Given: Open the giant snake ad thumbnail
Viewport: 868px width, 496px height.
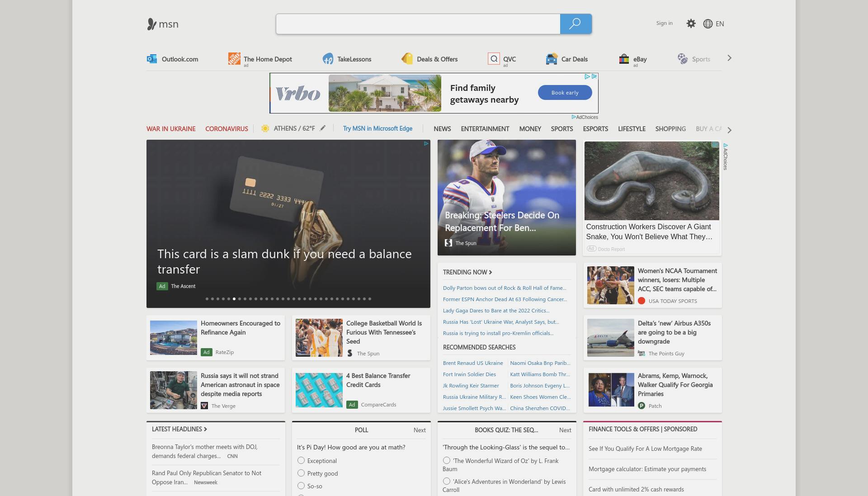Looking at the screenshot, I should click(x=651, y=181).
